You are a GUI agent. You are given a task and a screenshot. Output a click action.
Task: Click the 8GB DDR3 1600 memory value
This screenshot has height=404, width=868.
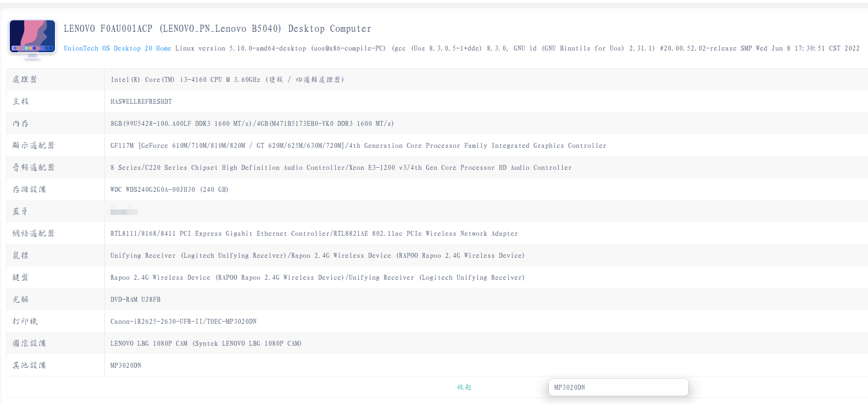click(x=252, y=124)
